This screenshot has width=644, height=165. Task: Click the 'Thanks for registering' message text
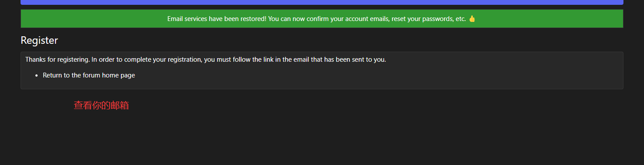tap(206, 60)
